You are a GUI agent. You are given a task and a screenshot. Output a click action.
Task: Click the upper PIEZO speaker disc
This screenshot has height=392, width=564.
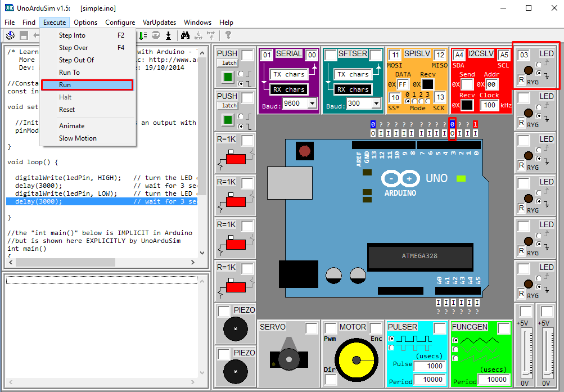pos(236,328)
